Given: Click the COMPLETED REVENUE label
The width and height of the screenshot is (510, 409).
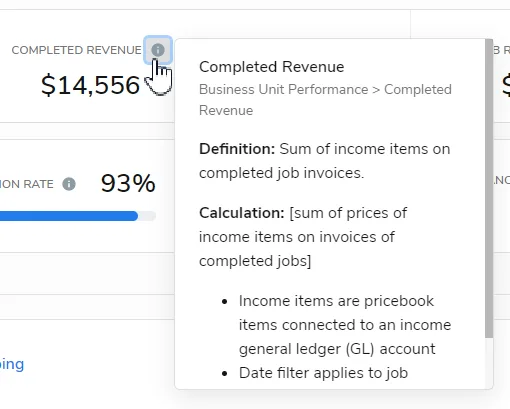Looking at the screenshot, I should [76, 50].
